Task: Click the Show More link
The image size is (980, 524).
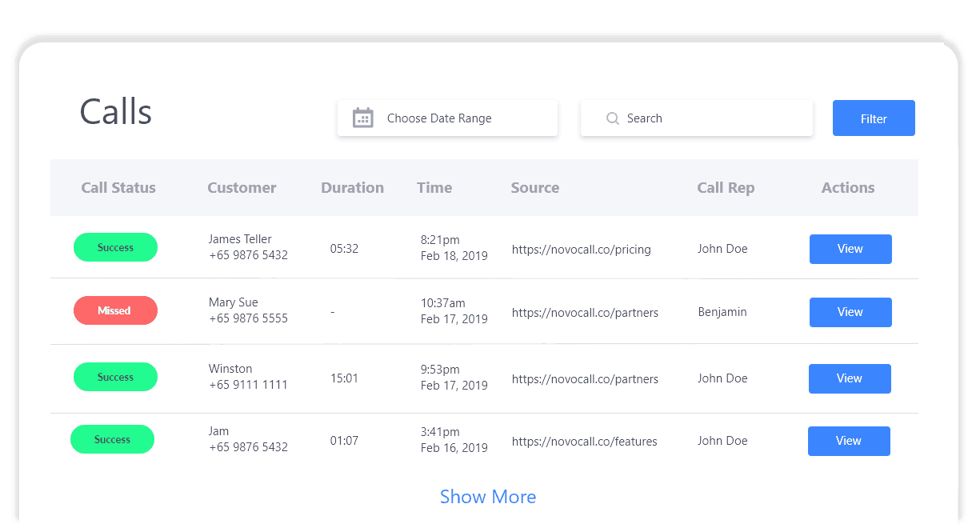Action: pos(488,497)
